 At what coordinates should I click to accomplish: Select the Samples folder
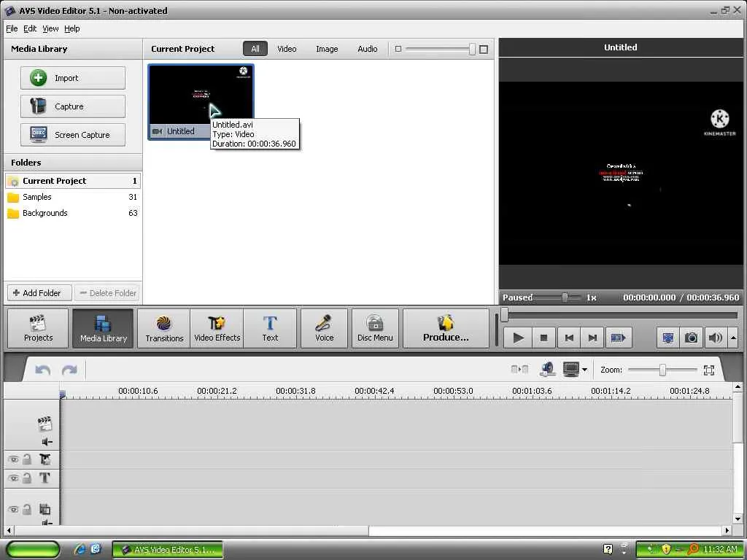point(73,197)
